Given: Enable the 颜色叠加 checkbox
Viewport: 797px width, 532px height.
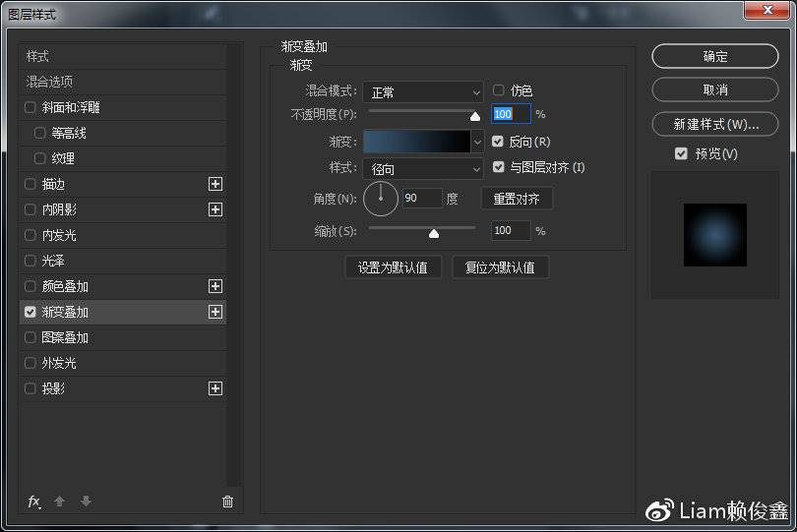Looking at the screenshot, I should click(x=30, y=286).
